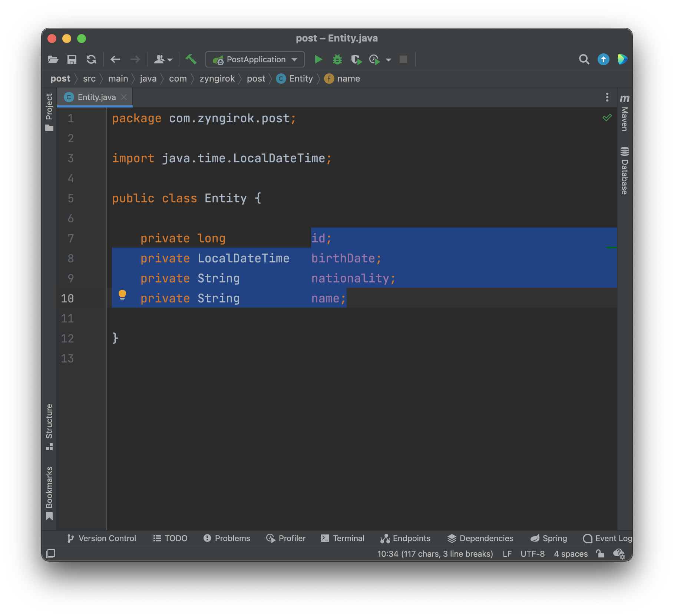Click the Profile run clock icon
This screenshot has height=616, width=674.
(375, 59)
